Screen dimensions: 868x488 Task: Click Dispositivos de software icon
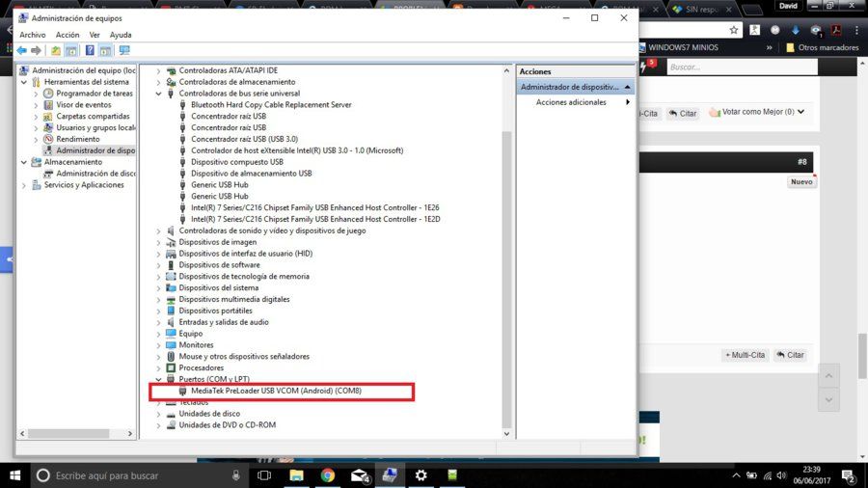[171, 265]
